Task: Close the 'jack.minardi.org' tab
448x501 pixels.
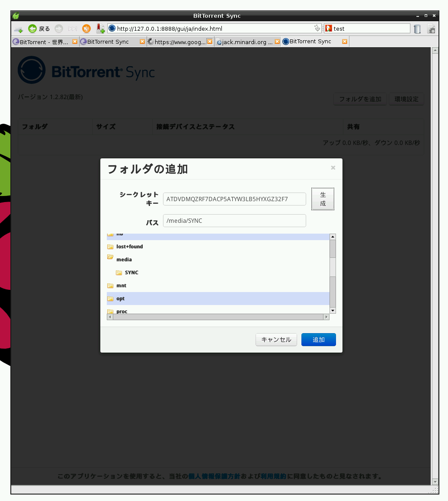Action: [277, 42]
